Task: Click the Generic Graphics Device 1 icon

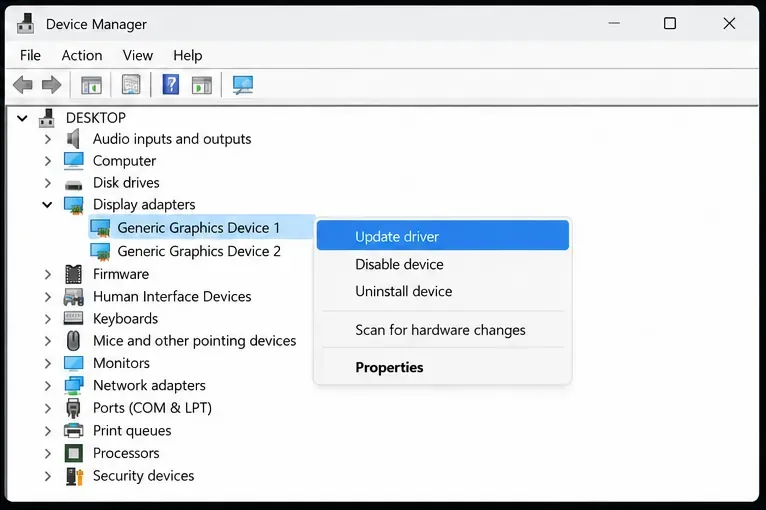Action: tap(101, 228)
